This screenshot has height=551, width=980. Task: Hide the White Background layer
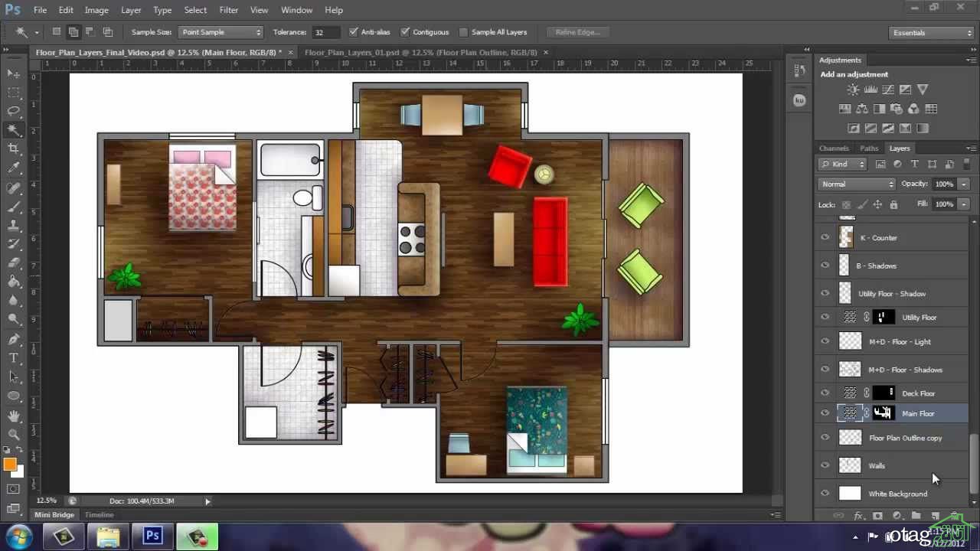(x=825, y=494)
